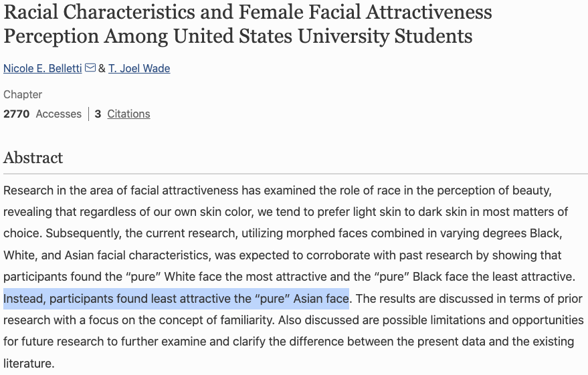Click the Chapter label
The image size is (588, 375).
pos(23,95)
